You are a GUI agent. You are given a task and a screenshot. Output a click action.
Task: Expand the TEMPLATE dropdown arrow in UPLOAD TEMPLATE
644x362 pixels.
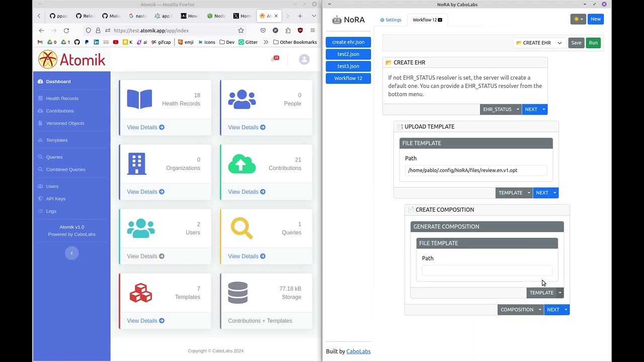pos(529,193)
